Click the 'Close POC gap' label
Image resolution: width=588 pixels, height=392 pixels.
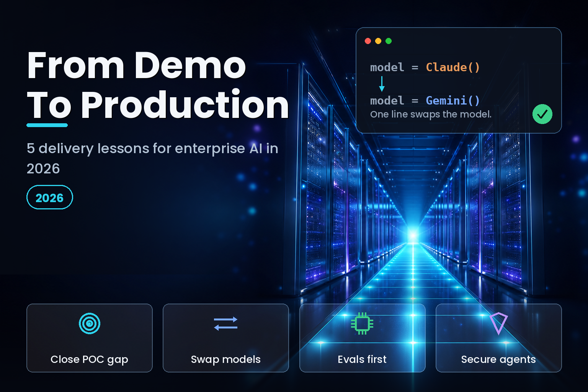pyautogui.click(x=90, y=359)
